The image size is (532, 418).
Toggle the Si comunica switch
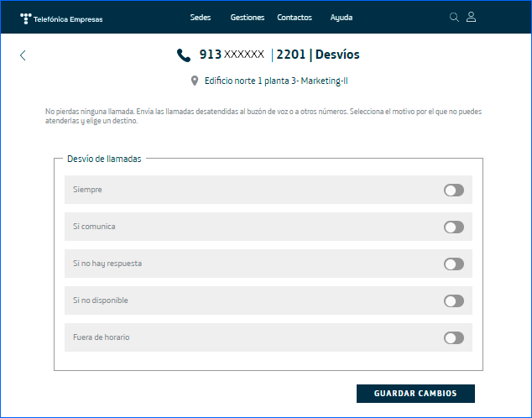tap(453, 227)
